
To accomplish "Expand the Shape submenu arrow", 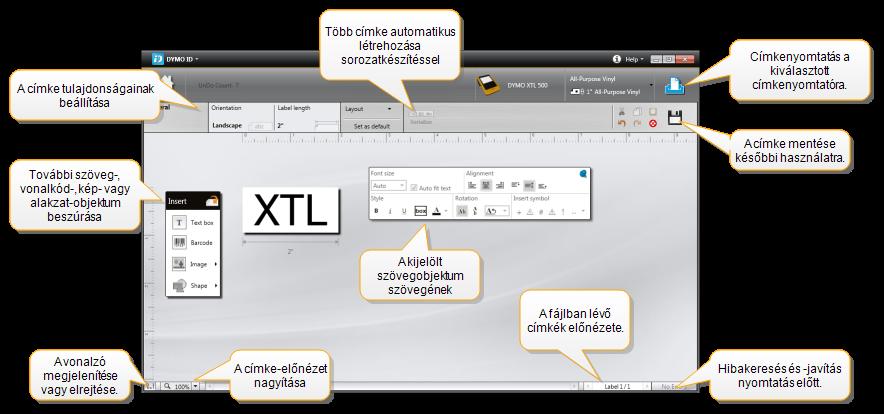I will (x=216, y=285).
